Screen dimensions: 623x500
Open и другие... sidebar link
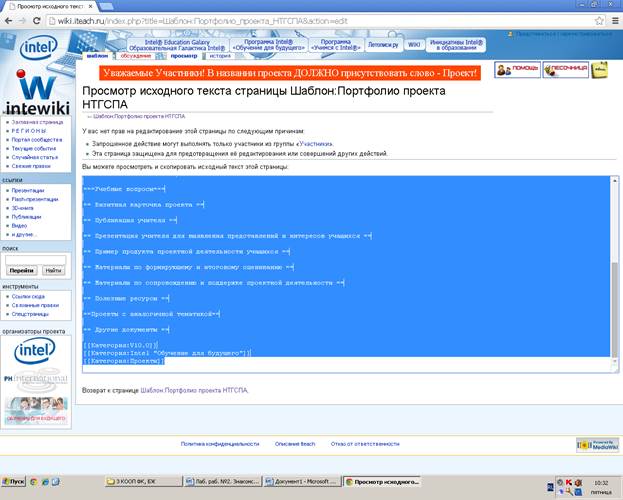[x=23, y=234]
